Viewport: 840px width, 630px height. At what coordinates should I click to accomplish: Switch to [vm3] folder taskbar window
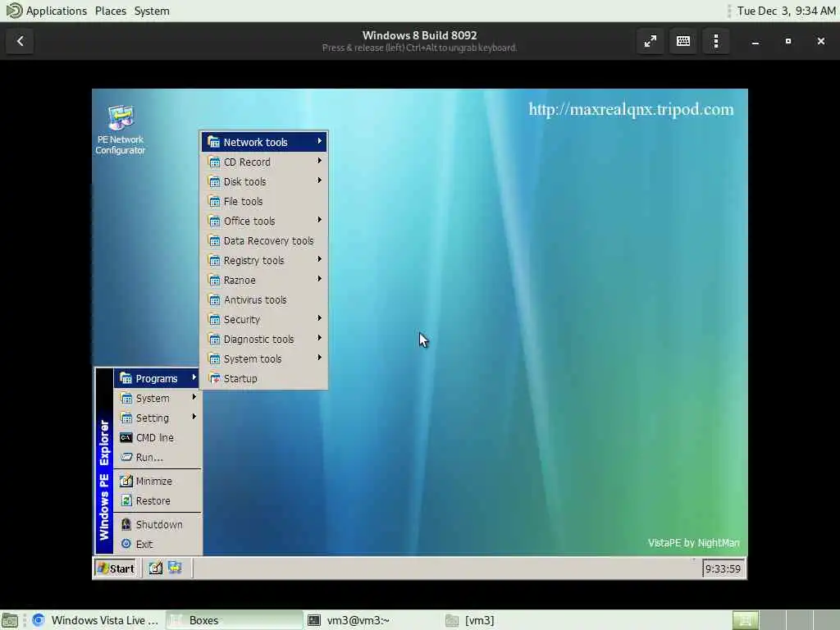pos(510,620)
